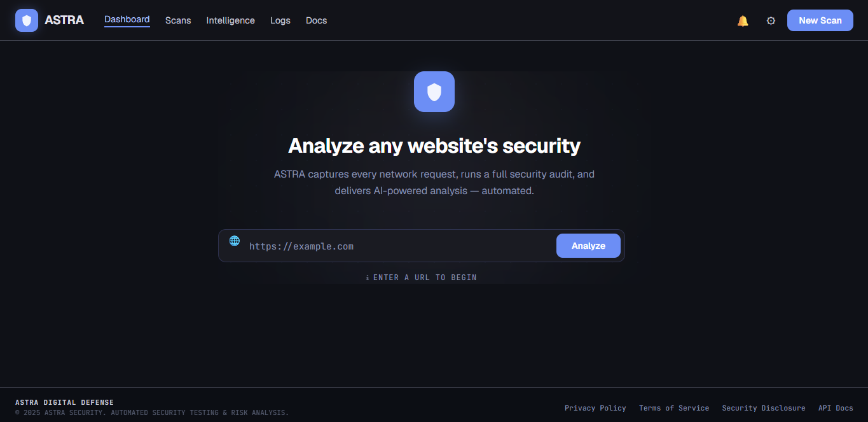The width and height of the screenshot is (868, 422).
Task: Click the info icon beside 'Enter a URL'
Action: pyautogui.click(x=368, y=278)
